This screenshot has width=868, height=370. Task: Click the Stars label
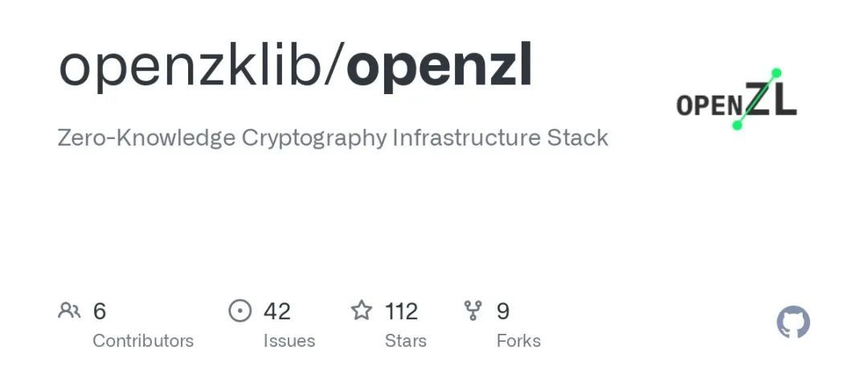click(405, 340)
